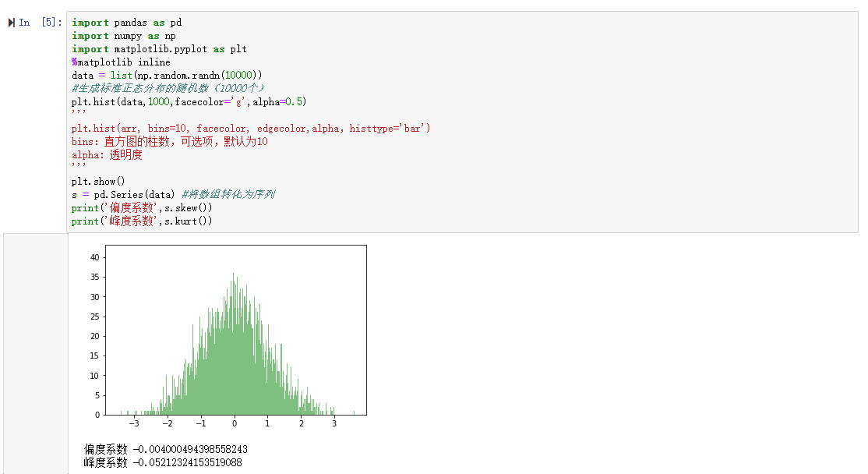Viewport: 868px width, 474px height.
Task: Click the print('峰度系数', s.kurt()) line
Action: click(x=142, y=221)
